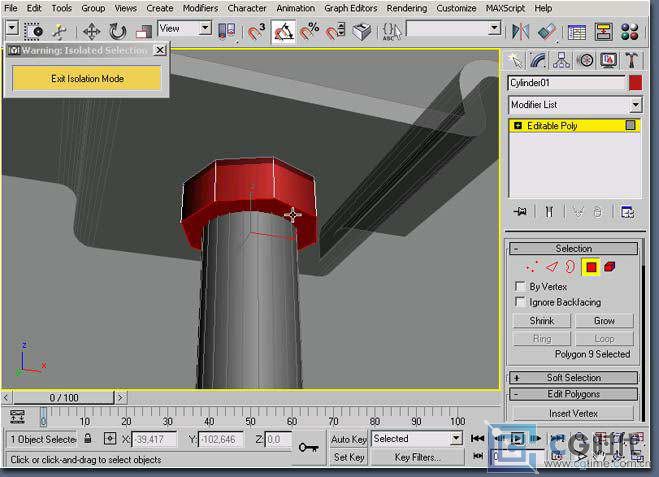Open the Create panel tab
Screen dimensions: 659x477
[515, 60]
